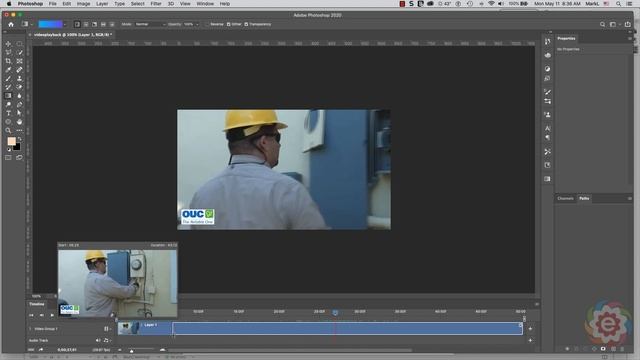The height and width of the screenshot is (360, 640).
Task: Open Audio Track music note menu
Action: click(107, 340)
